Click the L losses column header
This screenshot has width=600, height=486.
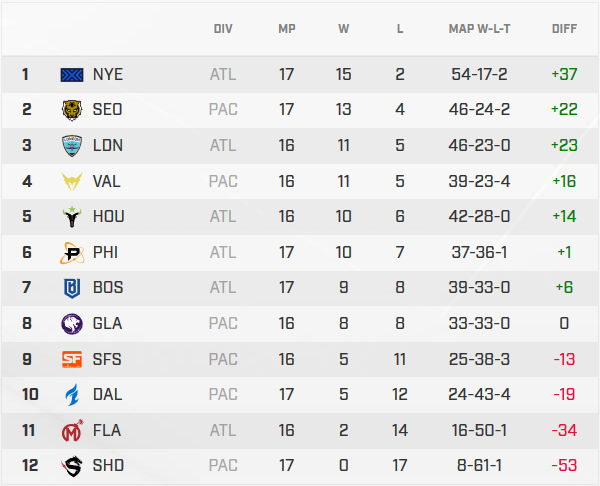(x=400, y=29)
